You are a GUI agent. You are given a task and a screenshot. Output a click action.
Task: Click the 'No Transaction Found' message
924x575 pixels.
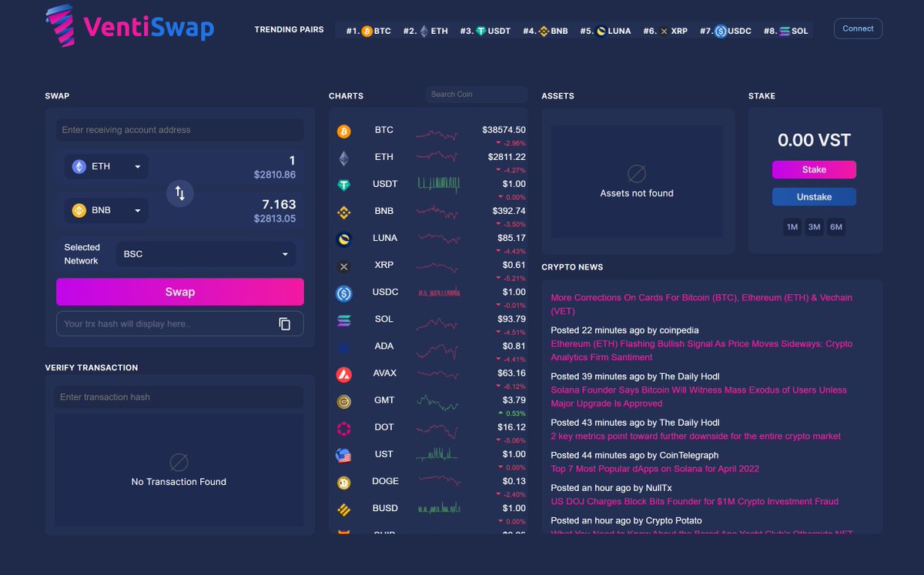(179, 482)
